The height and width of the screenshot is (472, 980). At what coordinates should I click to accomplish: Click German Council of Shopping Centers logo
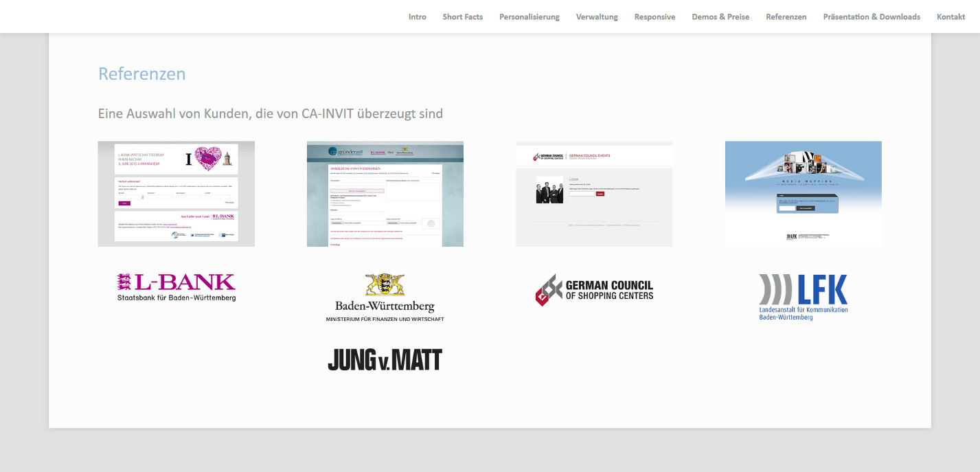coord(594,290)
